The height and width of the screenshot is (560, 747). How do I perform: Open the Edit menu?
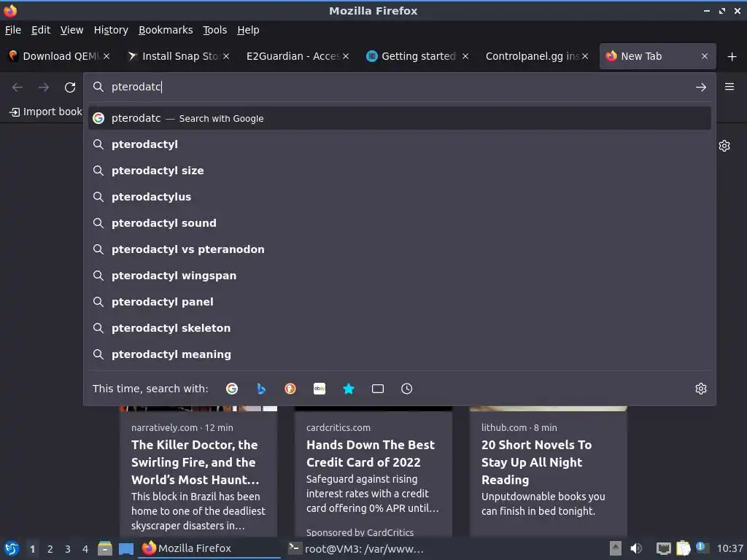coord(41,30)
